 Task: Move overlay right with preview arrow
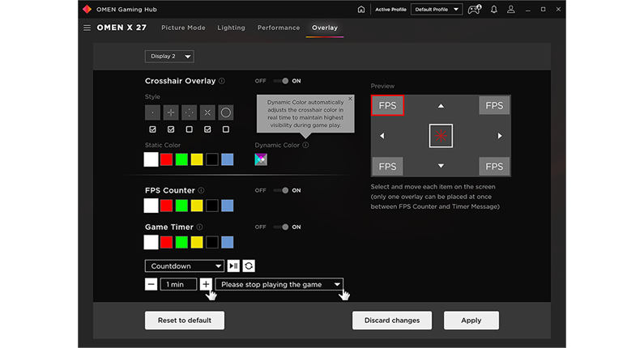(500, 136)
